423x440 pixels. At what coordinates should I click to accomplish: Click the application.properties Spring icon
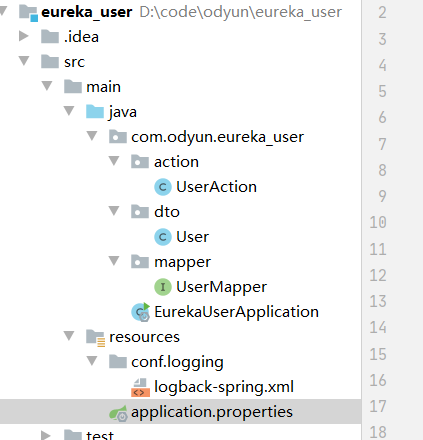pyautogui.click(x=118, y=413)
